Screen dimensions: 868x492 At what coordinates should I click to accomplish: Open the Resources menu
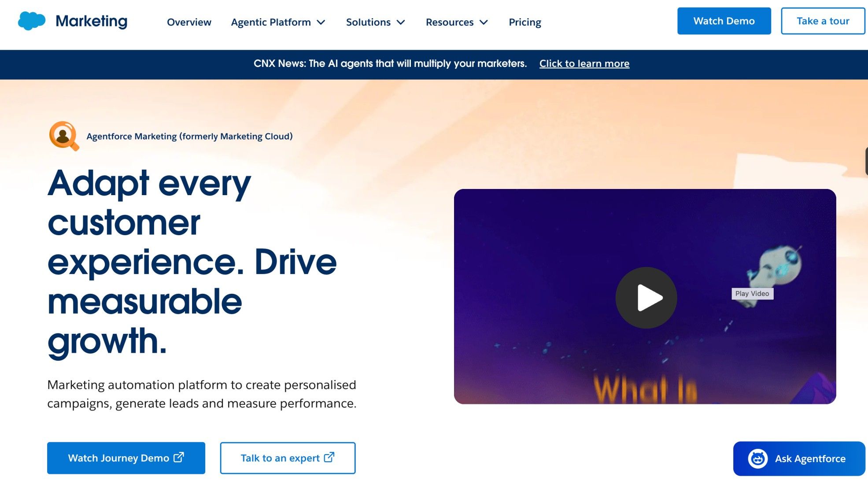tap(457, 22)
